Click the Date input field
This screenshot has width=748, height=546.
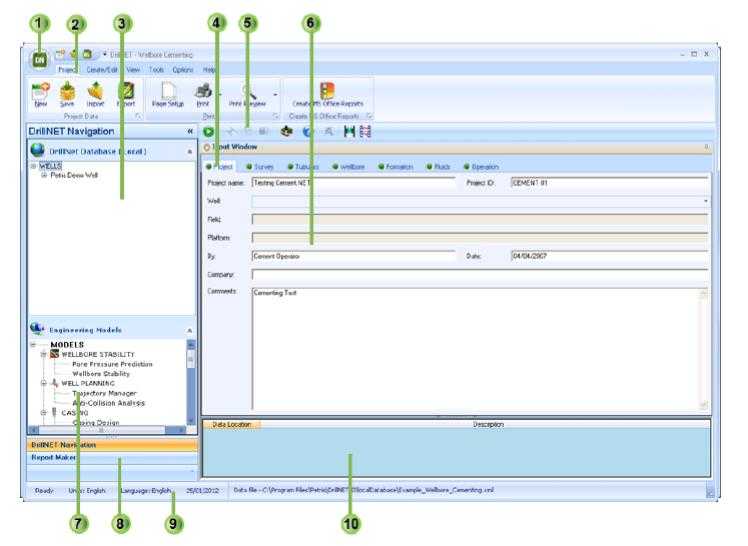(x=609, y=257)
